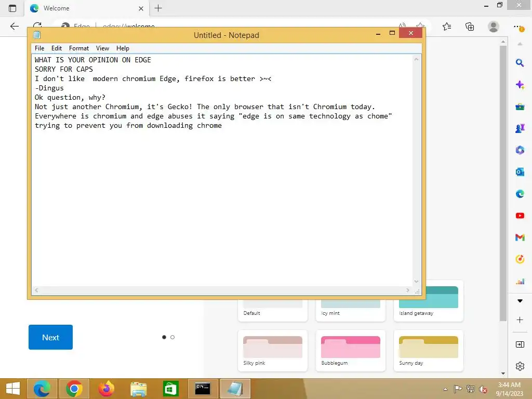Open the Edit menu in Notepad
This screenshot has height=399, width=532.
[x=56, y=48]
